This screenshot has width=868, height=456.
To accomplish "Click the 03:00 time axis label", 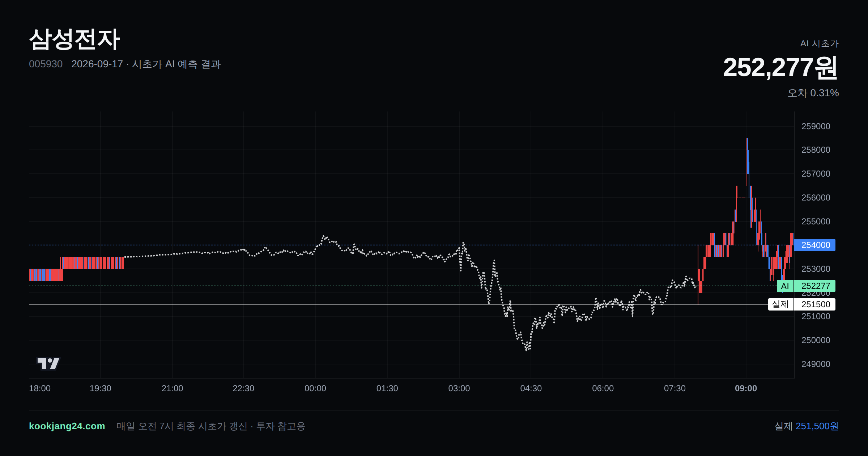I will click(x=459, y=388).
